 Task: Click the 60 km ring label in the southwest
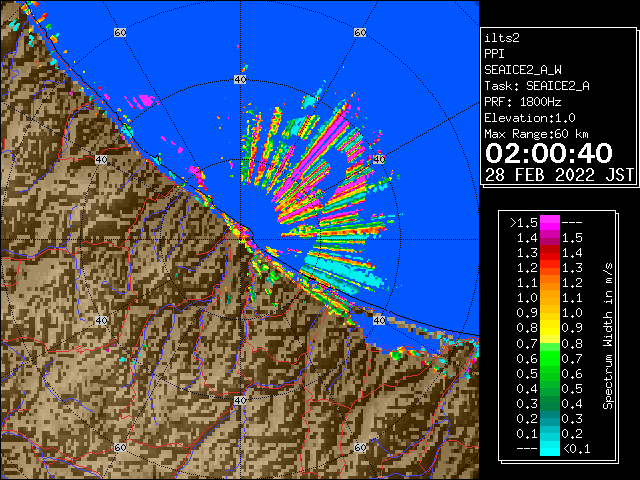(120, 447)
